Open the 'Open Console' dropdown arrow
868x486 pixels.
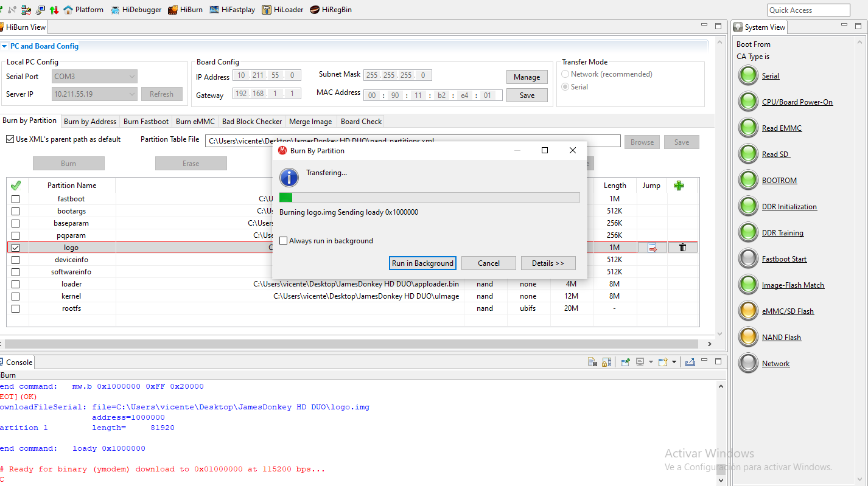(674, 363)
